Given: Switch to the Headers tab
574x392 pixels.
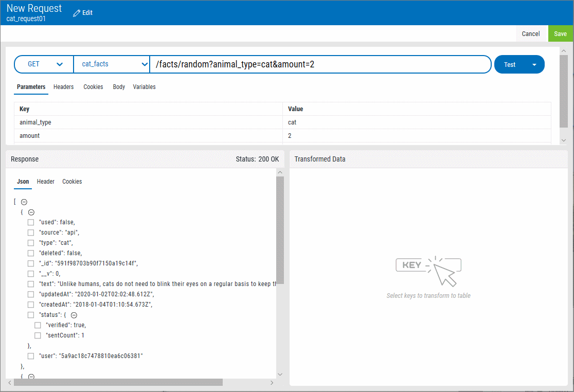Looking at the screenshot, I should pyautogui.click(x=63, y=87).
